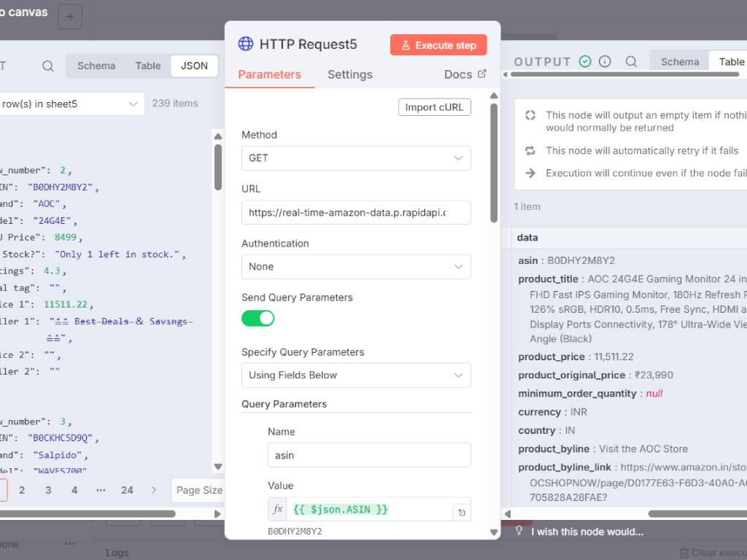Click the URL input field

[x=356, y=213]
